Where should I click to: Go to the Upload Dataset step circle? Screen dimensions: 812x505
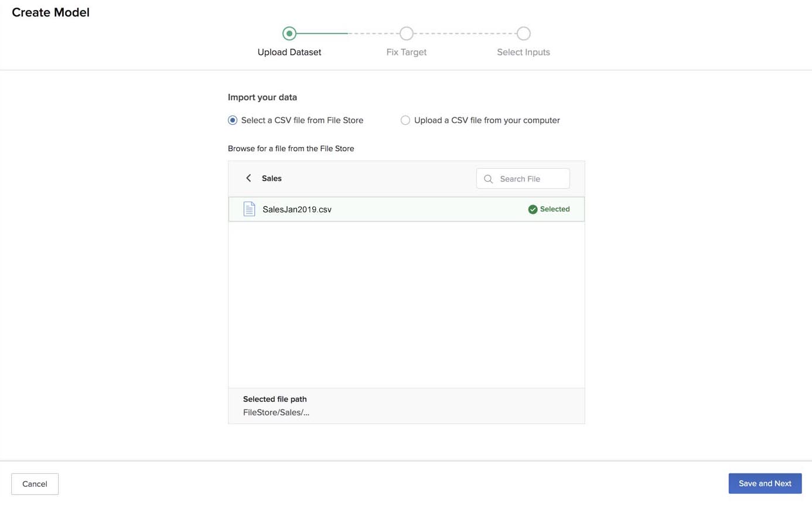point(289,33)
